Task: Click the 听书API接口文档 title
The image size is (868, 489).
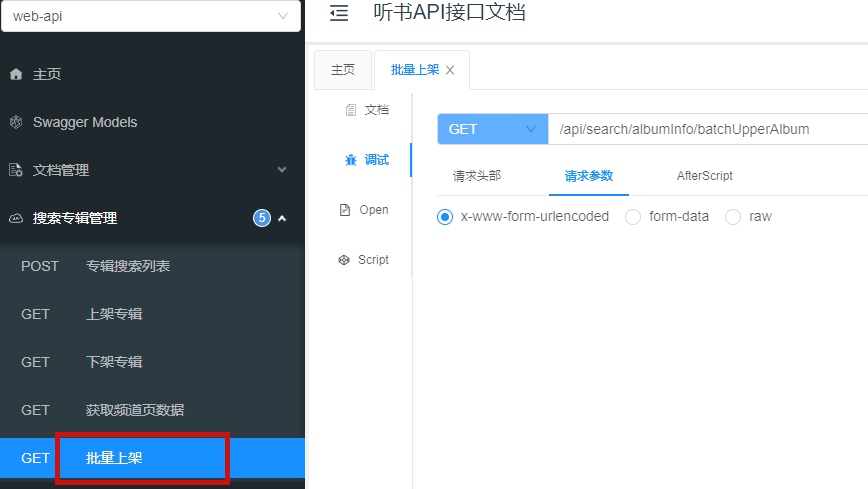Action: point(449,12)
